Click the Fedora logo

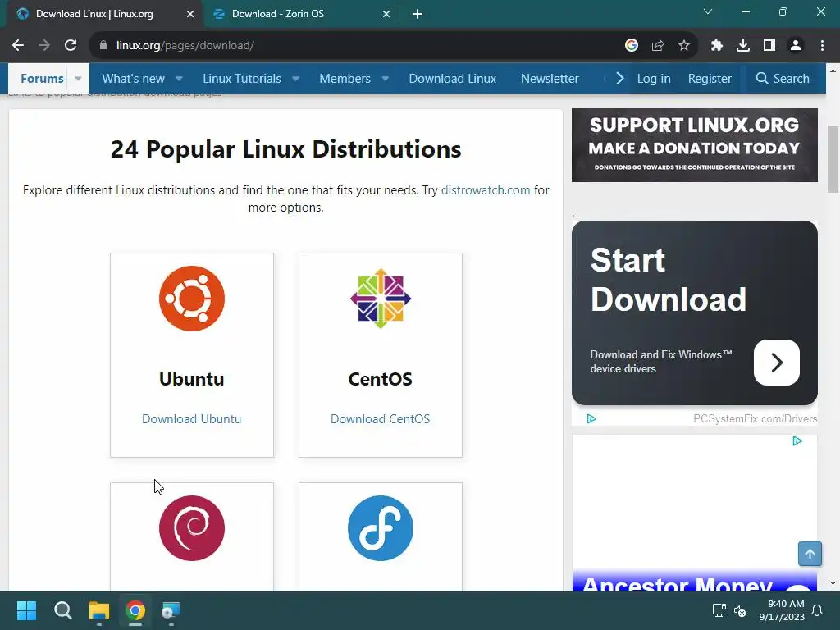(381, 528)
